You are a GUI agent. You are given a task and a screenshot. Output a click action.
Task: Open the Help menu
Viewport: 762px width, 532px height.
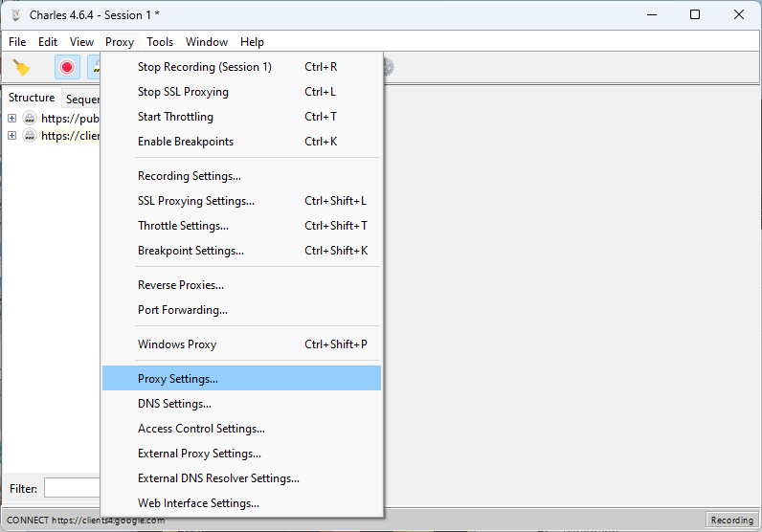click(x=252, y=42)
